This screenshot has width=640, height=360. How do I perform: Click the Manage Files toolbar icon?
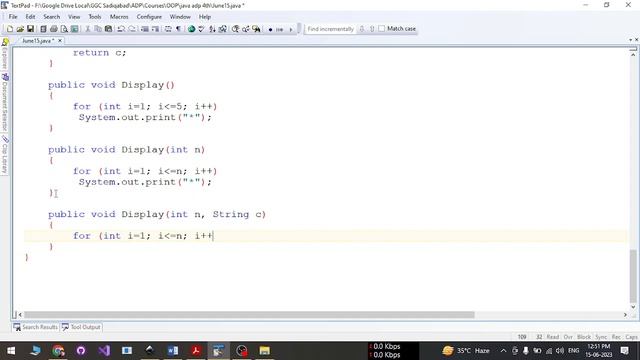43,29
